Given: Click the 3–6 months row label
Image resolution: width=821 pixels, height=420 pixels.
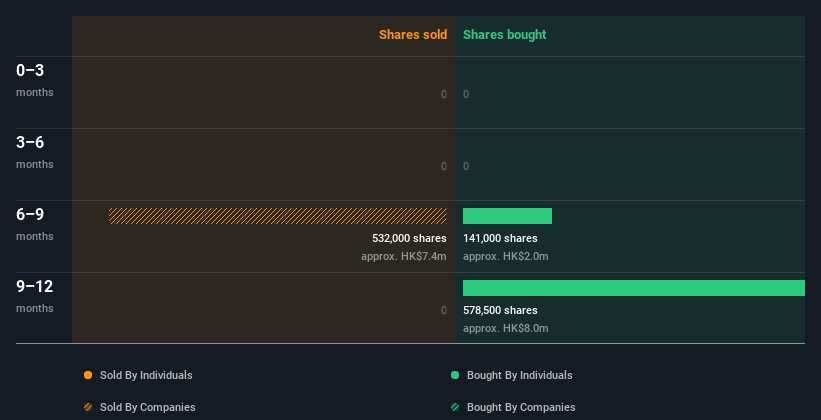Looking at the screenshot, I should point(35,152).
